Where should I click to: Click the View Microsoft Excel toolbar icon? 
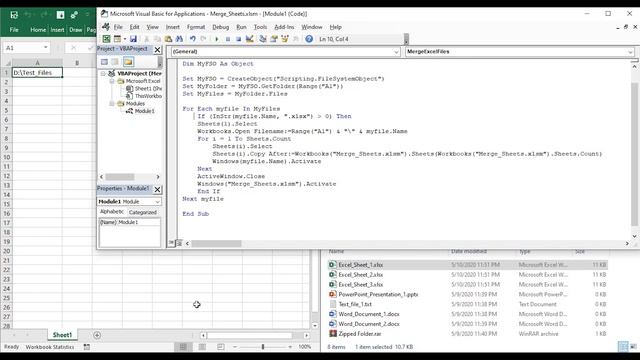(x=106, y=39)
